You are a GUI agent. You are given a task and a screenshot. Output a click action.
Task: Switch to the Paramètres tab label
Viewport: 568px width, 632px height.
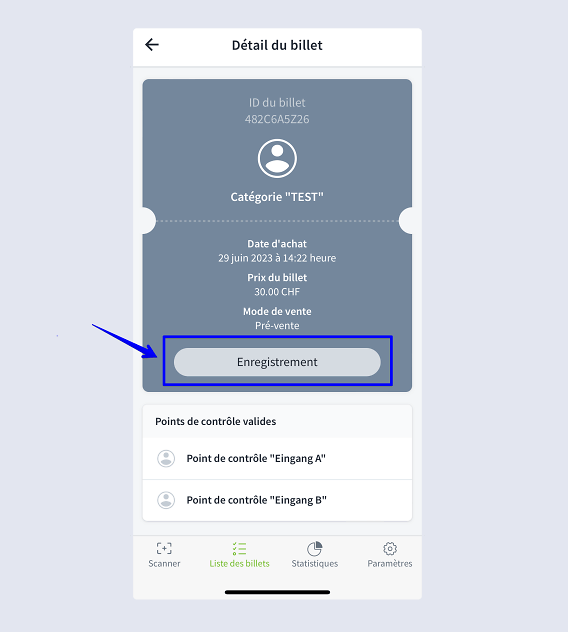[390, 563]
